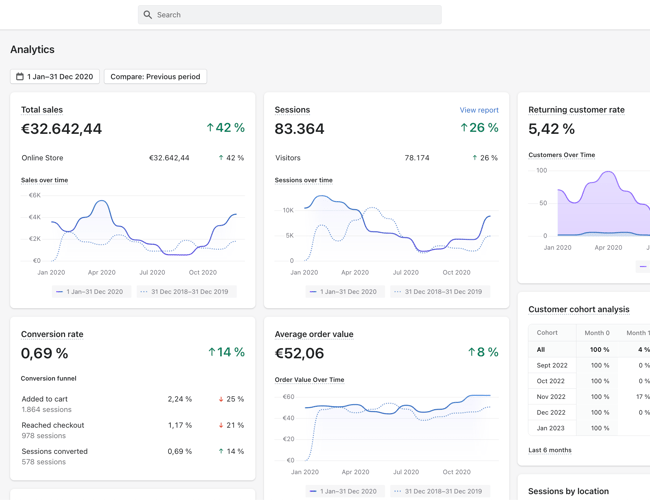Toggle 1 Jan–31 Dec 2020 legend in Sales chart
This screenshot has width=650, height=500.
pyautogui.click(x=90, y=292)
